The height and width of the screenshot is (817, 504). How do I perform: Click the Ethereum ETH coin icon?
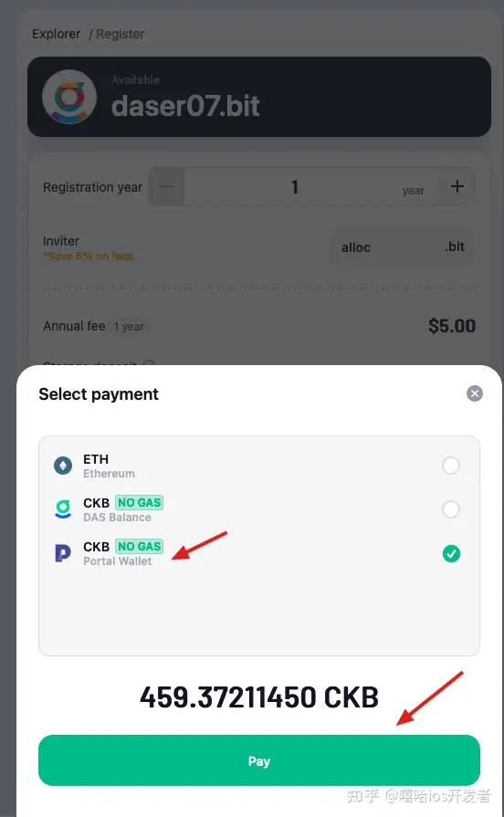(63, 466)
